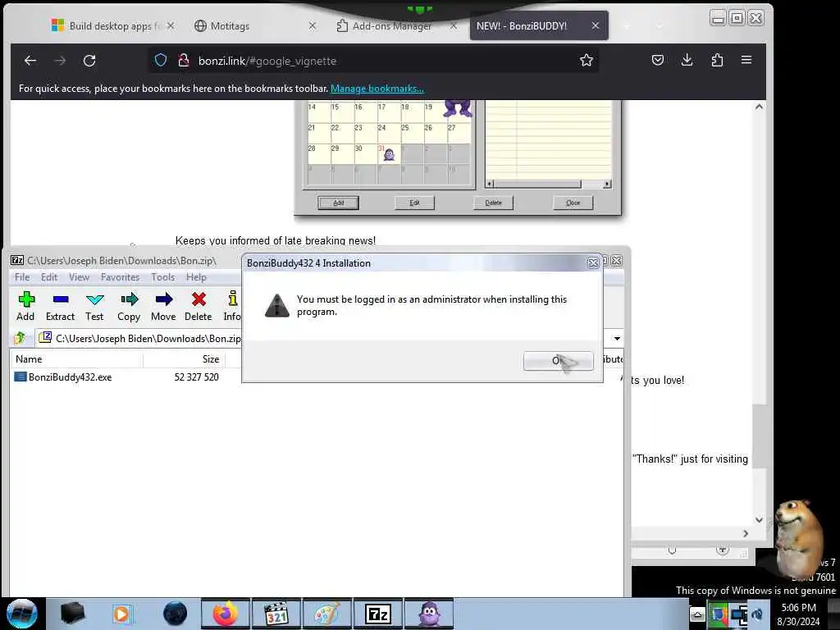Click the system tray volume icon

[x=757, y=614]
